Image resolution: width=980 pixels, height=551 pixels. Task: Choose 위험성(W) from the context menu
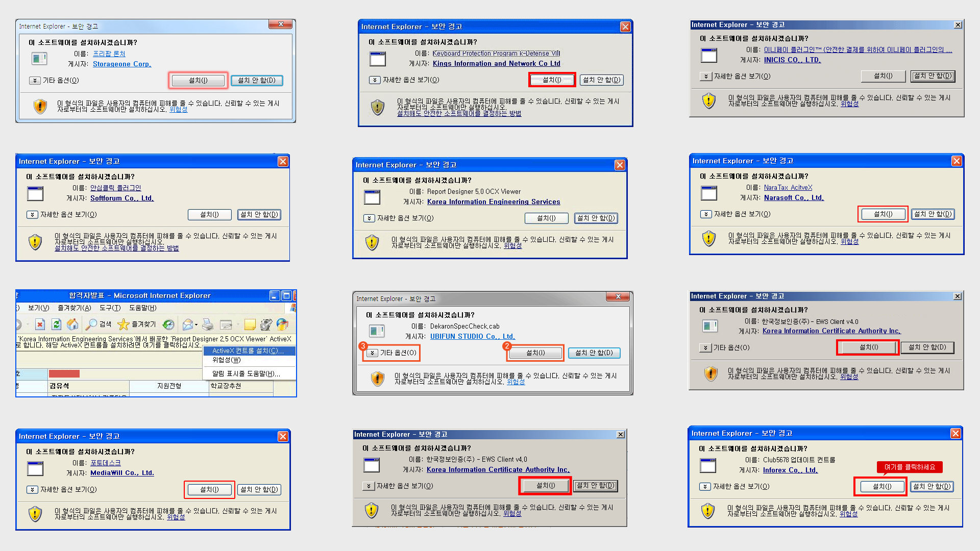(227, 360)
